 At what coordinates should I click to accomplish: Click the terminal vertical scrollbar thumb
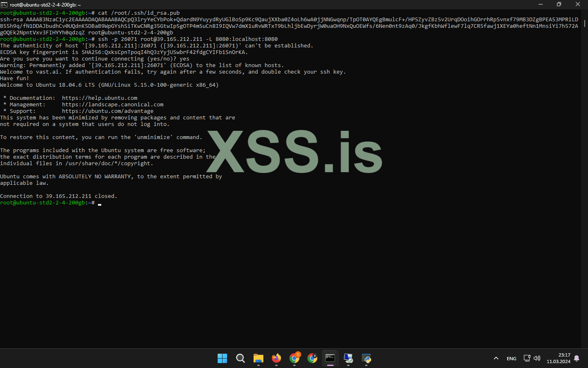pos(585,23)
